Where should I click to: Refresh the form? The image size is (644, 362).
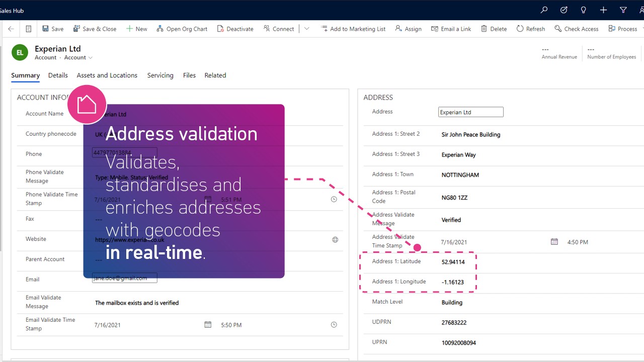[x=530, y=29]
